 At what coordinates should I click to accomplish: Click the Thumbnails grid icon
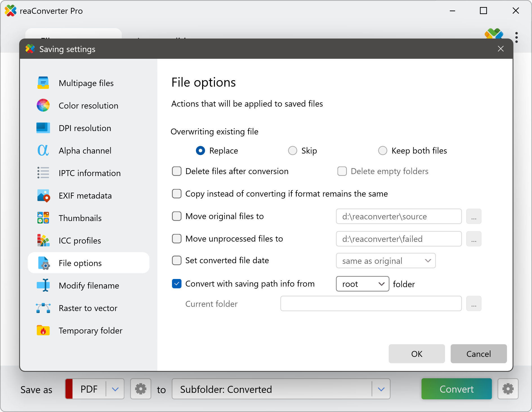(43, 218)
